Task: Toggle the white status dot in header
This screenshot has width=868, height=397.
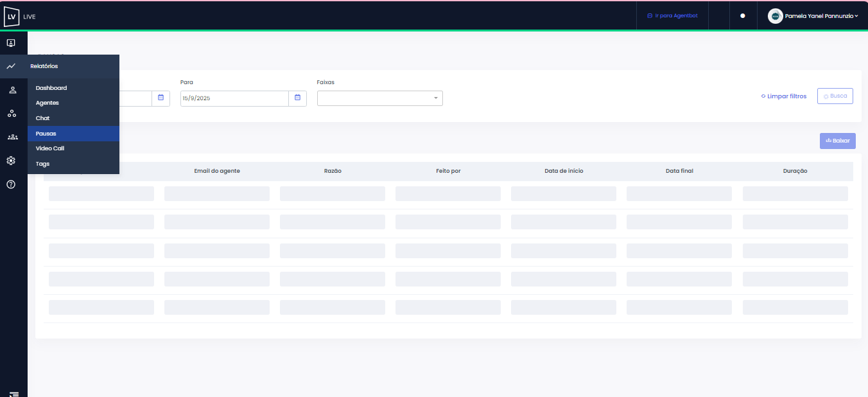Action: 743,16
